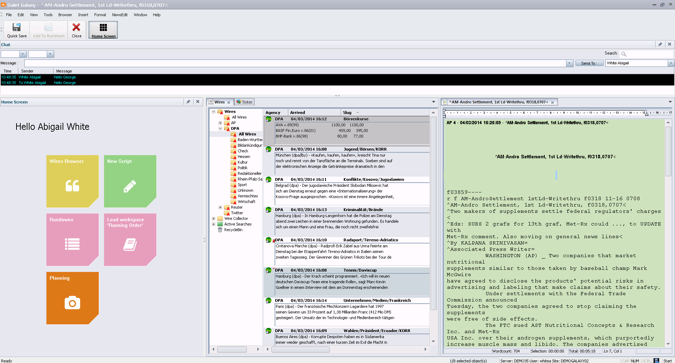Screen dimensions: 675x363
Task: Select the All Wires item under DPA
Action: point(247,134)
